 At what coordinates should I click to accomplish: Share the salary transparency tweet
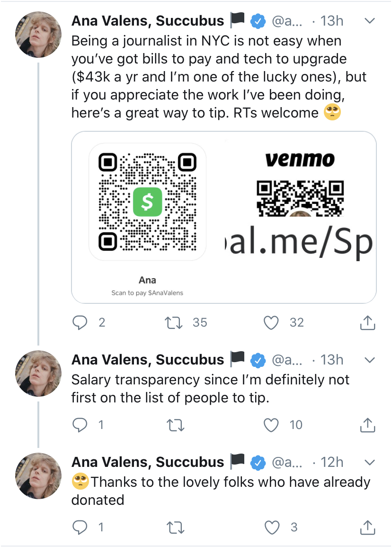[367, 425]
